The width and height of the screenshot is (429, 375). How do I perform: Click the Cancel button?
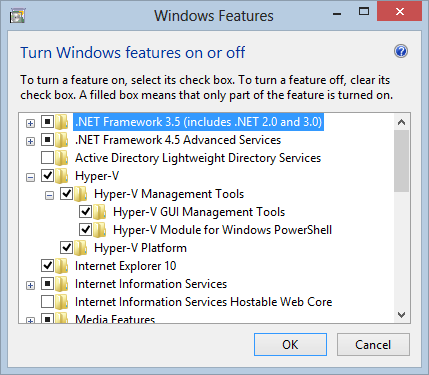373,344
